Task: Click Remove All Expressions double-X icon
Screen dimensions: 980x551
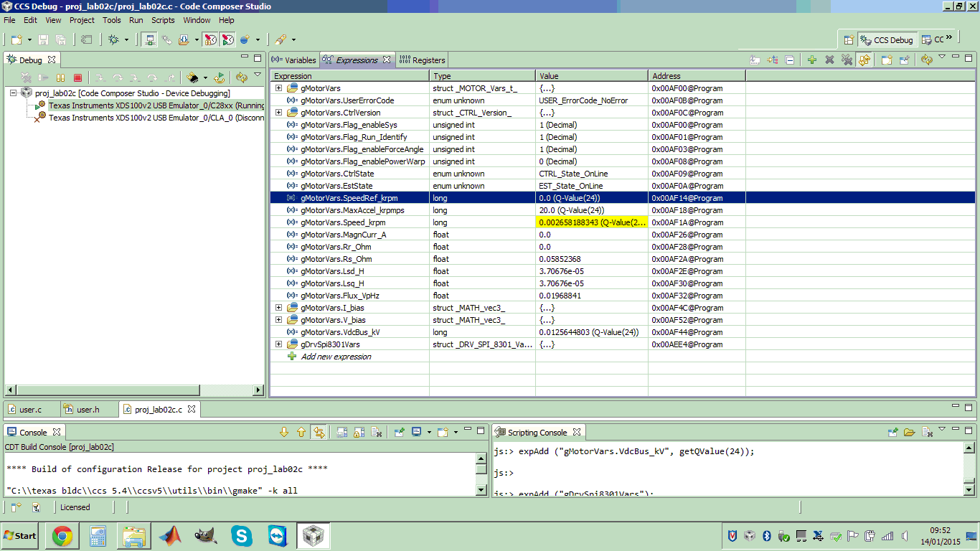Action: (847, 60)
